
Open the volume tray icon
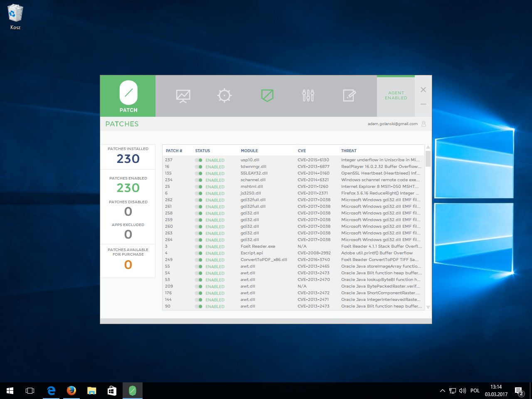(463, 391)
